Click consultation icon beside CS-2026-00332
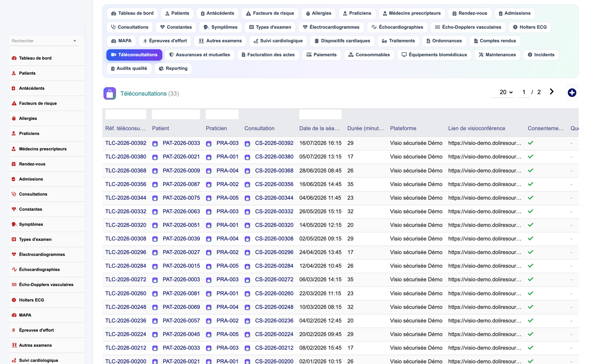This screenshot has height=364, width=589. 247,212
